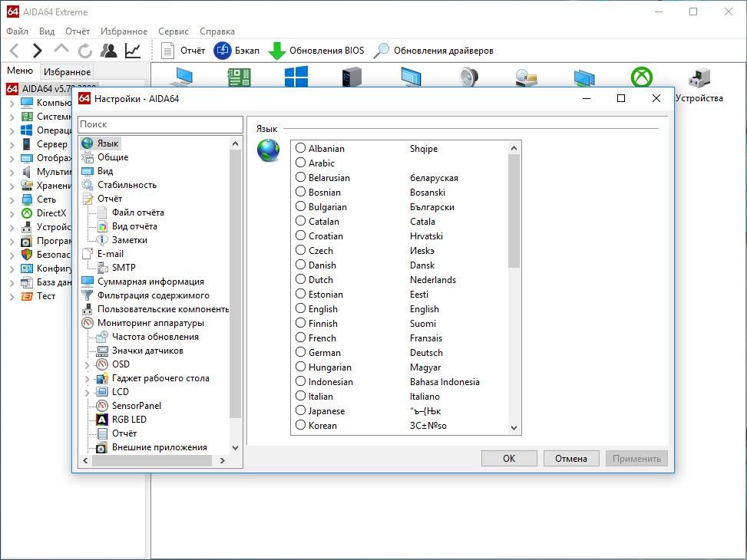Open the Справка menu
Screen dimensions: 747x560
pyautogui.click(x=217, y=31)
